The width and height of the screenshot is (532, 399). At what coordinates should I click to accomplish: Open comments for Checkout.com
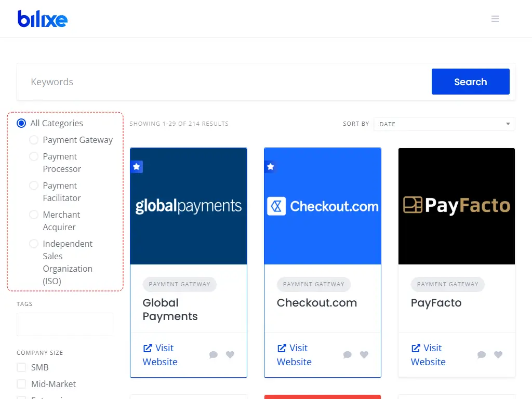(x=348, y=354)
